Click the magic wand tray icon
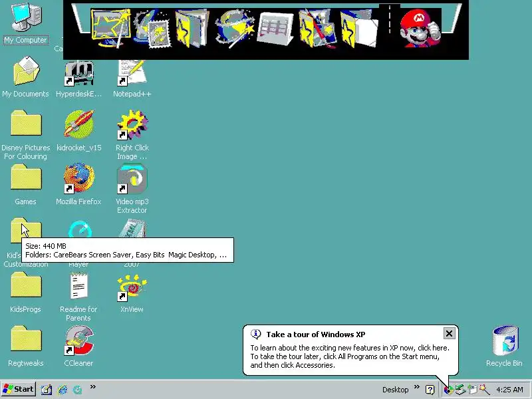 tap(484, 390)
